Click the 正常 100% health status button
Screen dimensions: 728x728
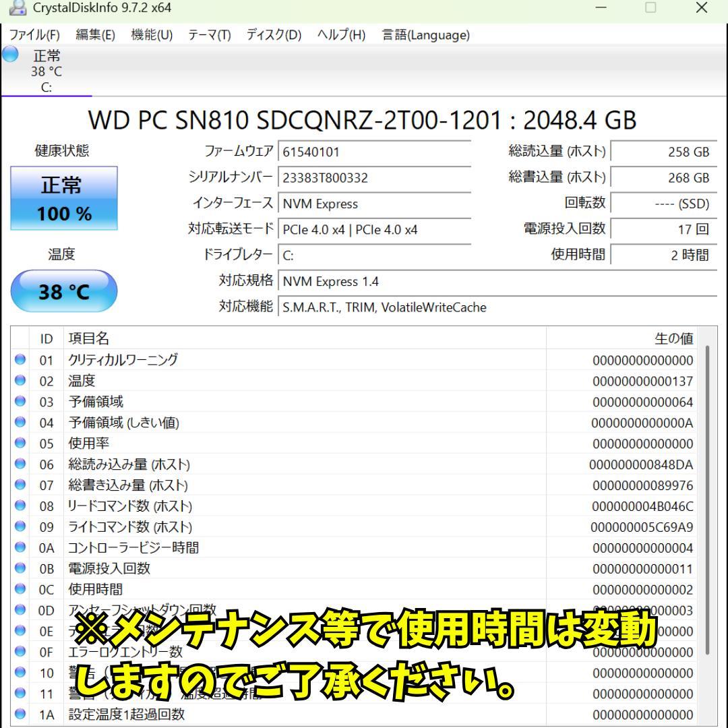(64, 198)
